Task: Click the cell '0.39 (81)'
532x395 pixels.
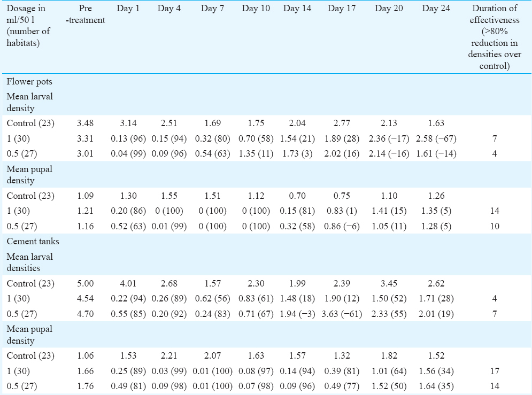Action: 342,371
